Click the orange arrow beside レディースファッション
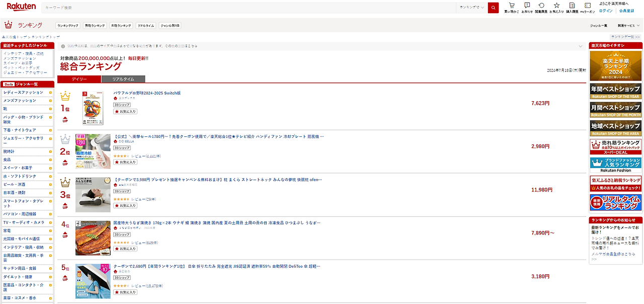The height and width of the screenshot is (304, 644). coord(50,93)
